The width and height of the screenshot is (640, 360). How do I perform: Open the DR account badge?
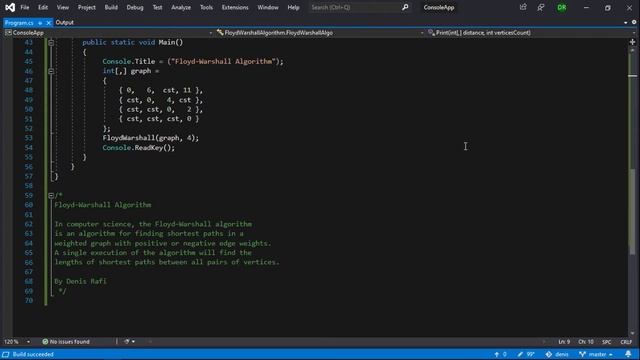[562, 7]
